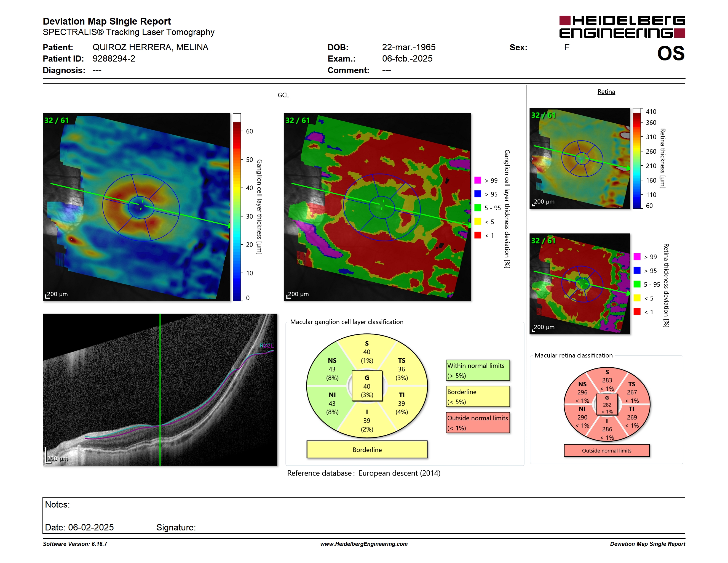Click the magenta > 99 retina legend swatch
Image resolution: width=728 pixels, height=563 pixels.
637,256
